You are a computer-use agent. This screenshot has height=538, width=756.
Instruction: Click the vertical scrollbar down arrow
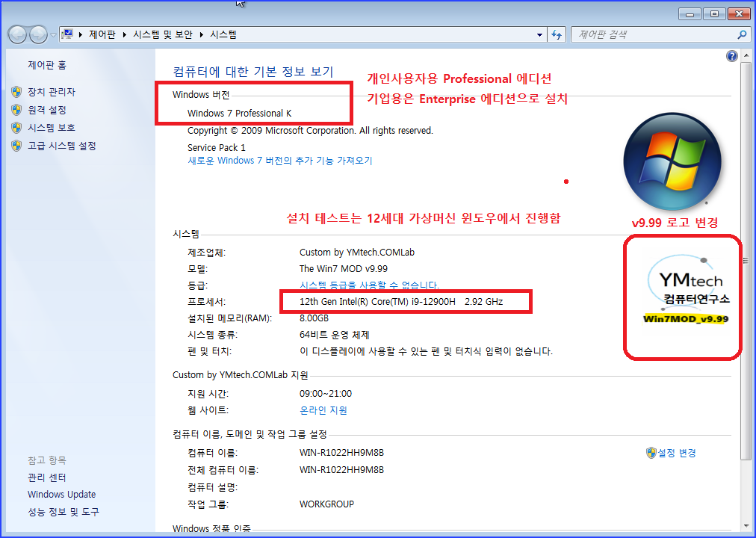[746, 525]
